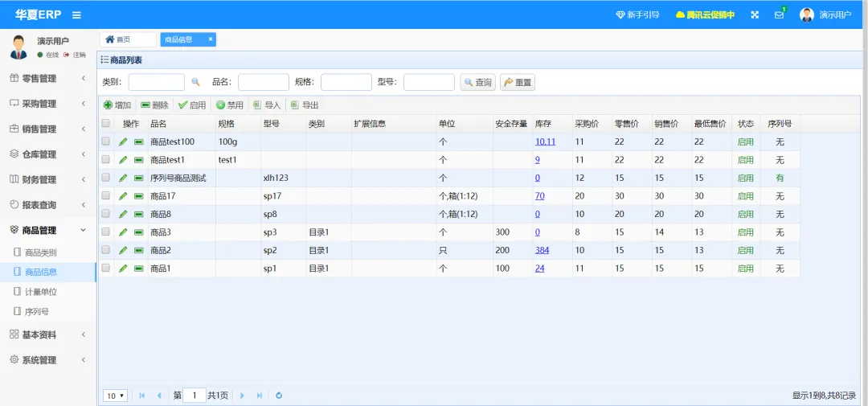Expand the 零售管理 sidebar menu

pyautogui.click(x=48, y=79)
